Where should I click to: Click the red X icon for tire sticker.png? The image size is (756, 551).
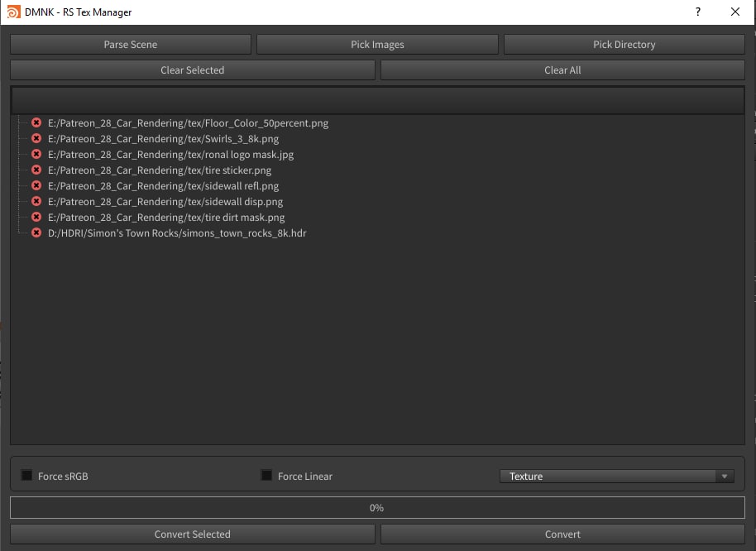click(36, 170)
